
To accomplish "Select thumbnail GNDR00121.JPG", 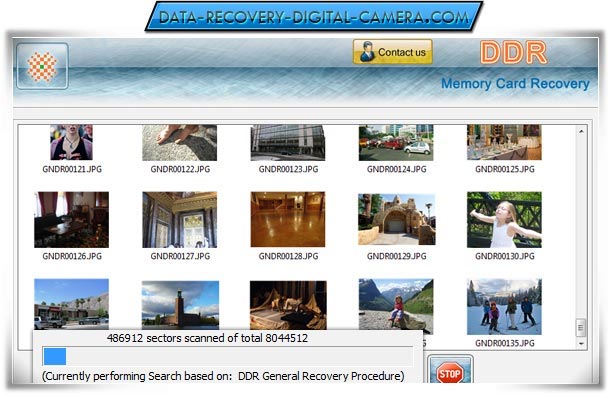I will 72,142.
